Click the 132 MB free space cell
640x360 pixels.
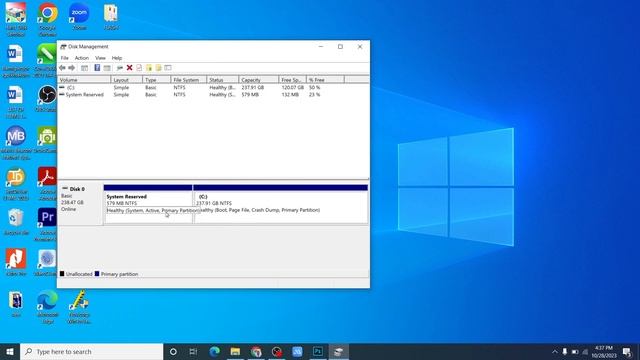pyautogui.click(x=290, y=94)
